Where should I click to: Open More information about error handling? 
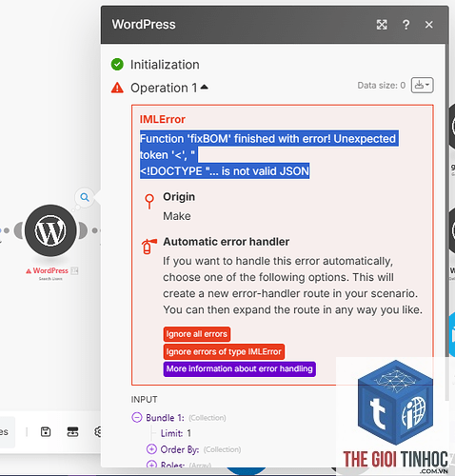click(x=239, y=368)
